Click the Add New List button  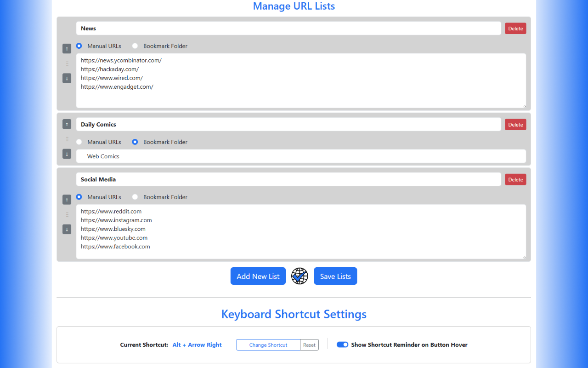[x=258, y=276]
